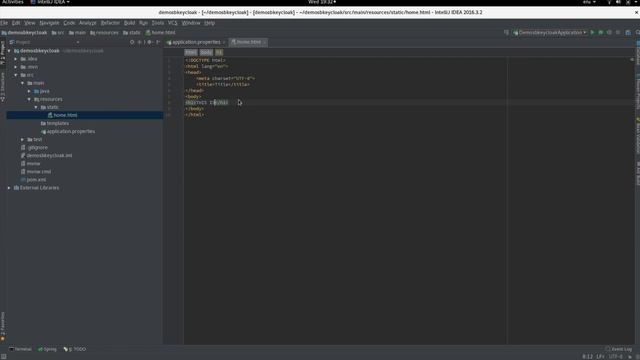This screenshot has height=360, width=640.
Task: Open the TODO tool window
Action: 75,349
